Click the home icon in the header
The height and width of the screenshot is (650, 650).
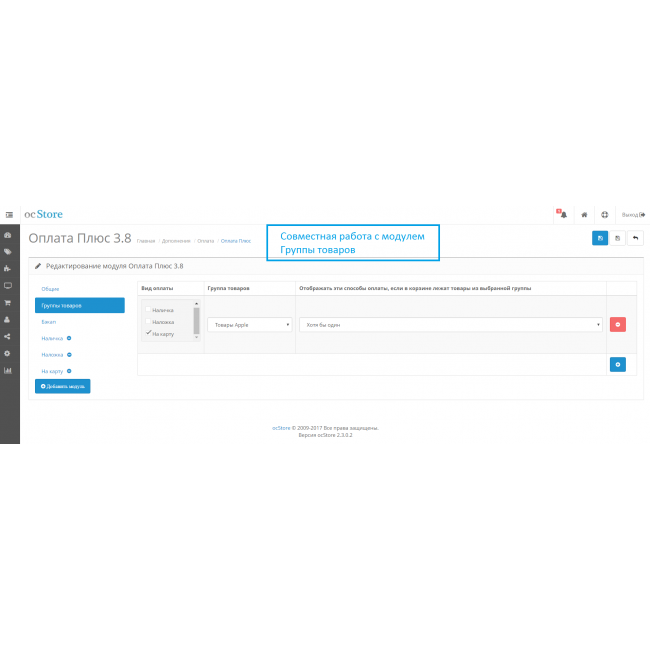(584, 215)
